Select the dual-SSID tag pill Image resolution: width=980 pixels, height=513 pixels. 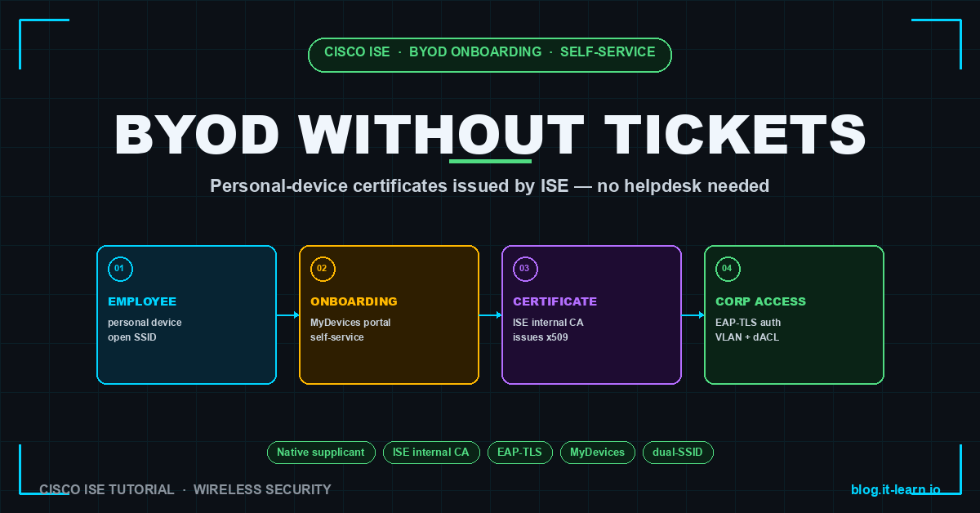click(678, 453)
